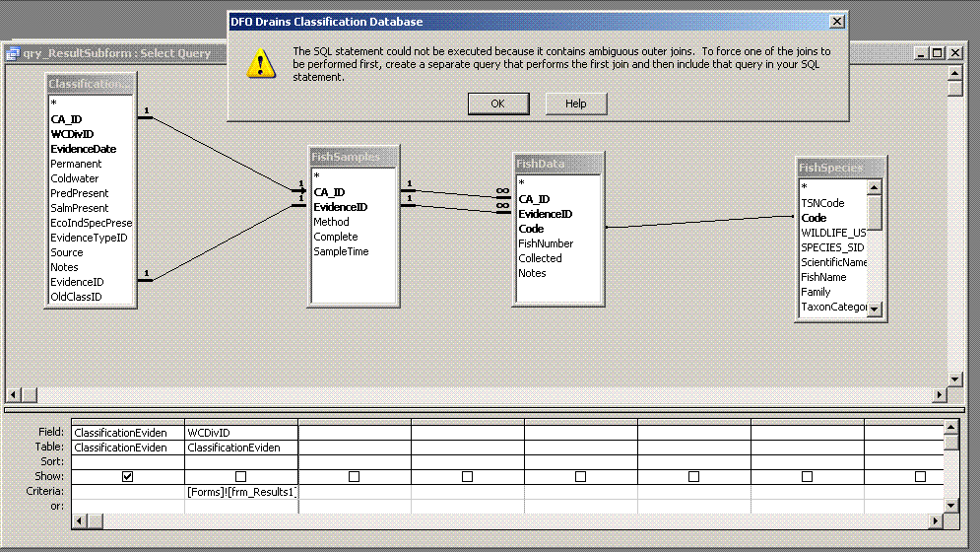
Task: Click the horizontal divider between table pane and grid
Action: (x=485, y=411)
